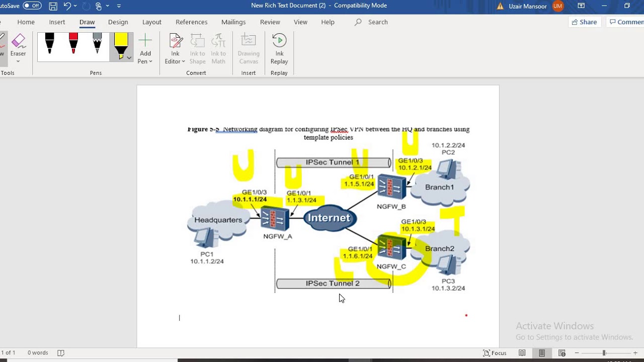Click the '0 words' word count

[38, 353]
